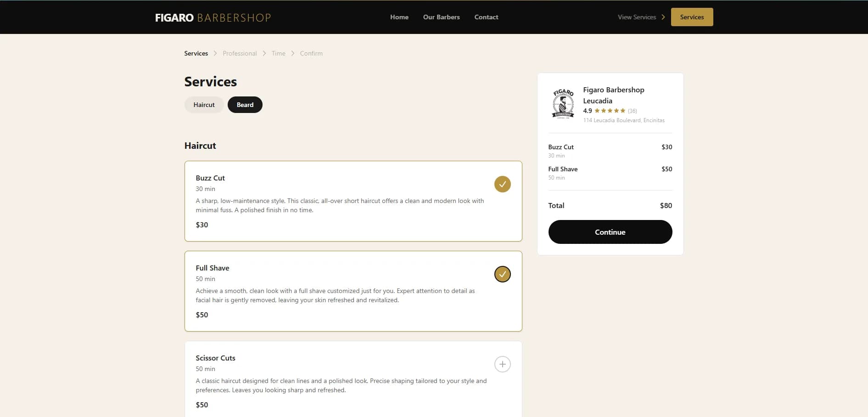Click chevron between Professional and Time
868x417 pixels.
pyautogui.click(x=264, y=53)
